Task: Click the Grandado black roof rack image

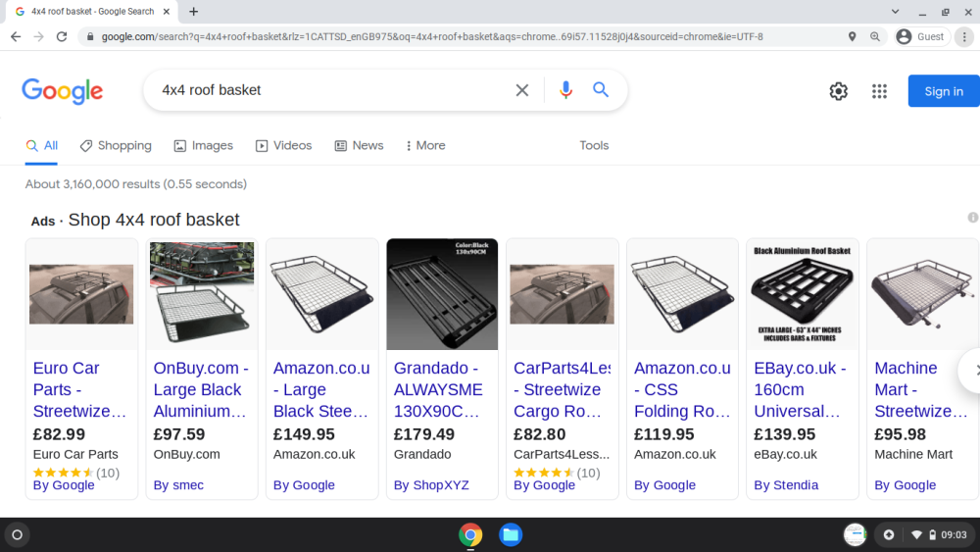Action: pos(442,294)
